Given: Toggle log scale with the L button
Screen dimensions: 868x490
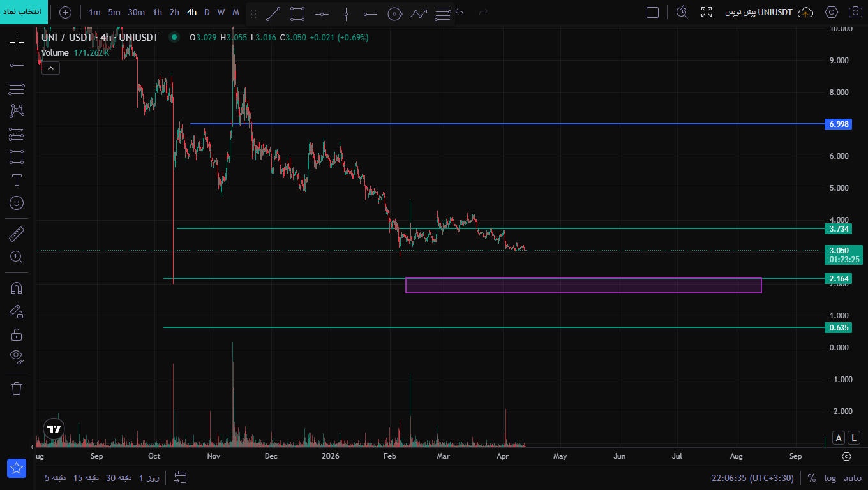Looking at the screenshot, I should 854,437.
